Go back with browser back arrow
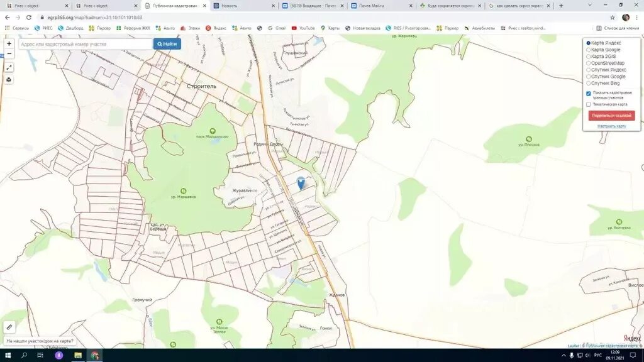 pyautogui.click(x=8, y=17)
